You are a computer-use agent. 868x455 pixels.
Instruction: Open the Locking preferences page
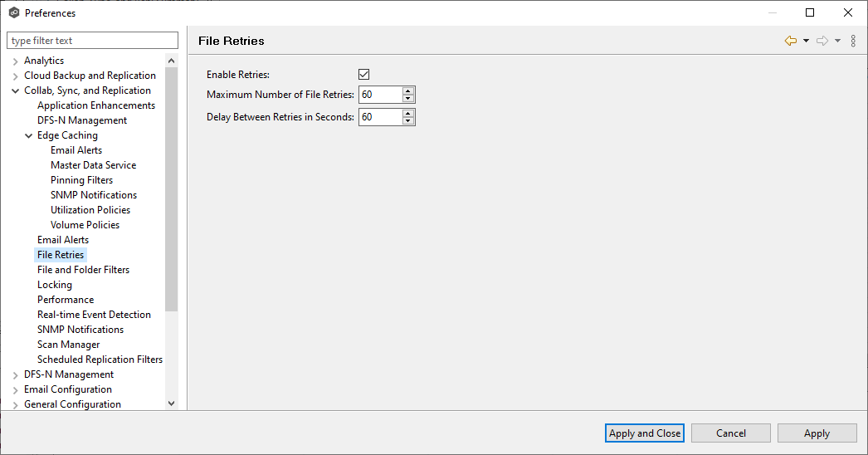[x=55, y=285]
